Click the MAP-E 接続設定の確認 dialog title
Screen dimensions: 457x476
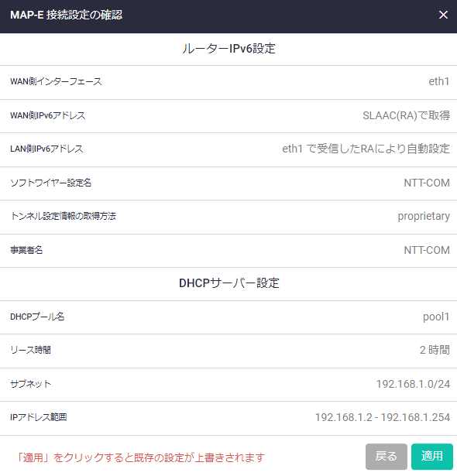(67, 15)
